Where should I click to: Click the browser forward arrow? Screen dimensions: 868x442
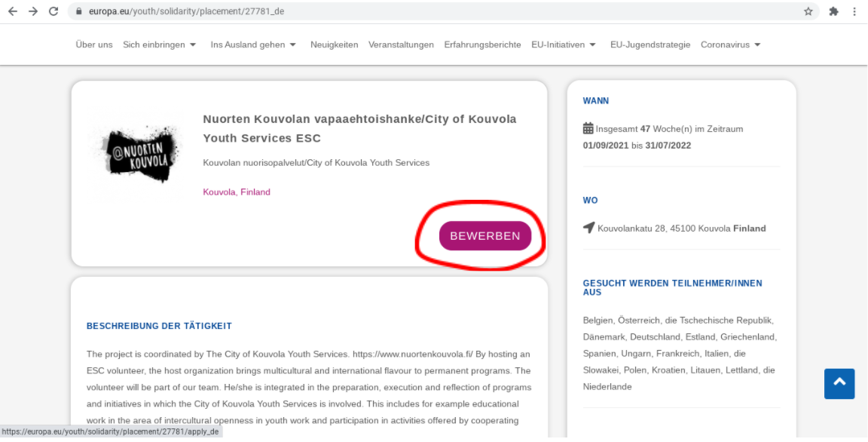click(33, 11)
